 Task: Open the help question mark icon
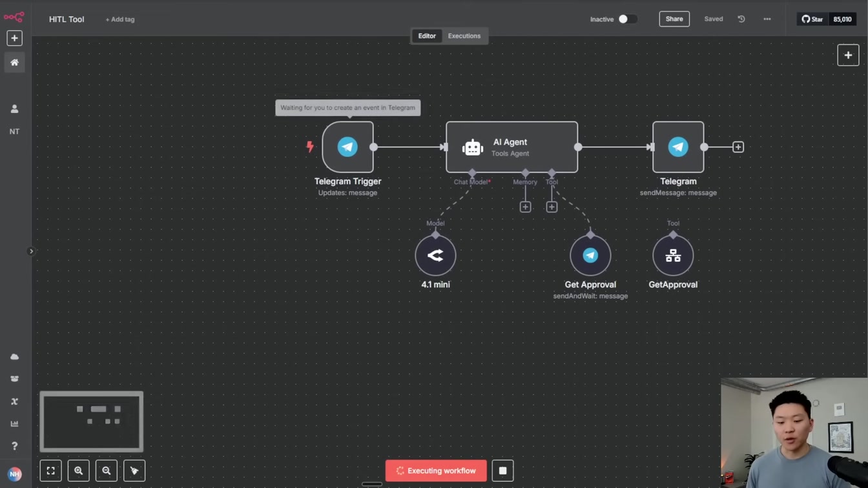click(x=14, y=446)
